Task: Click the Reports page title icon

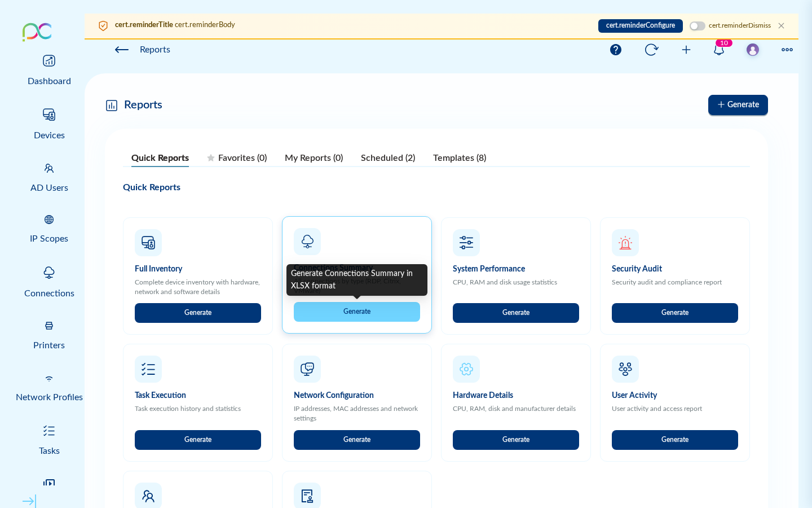Action: [x=112, y=106]
